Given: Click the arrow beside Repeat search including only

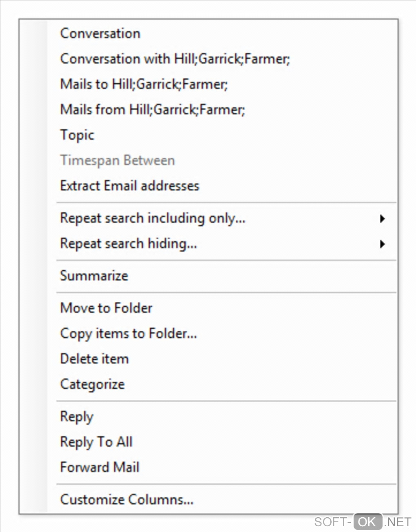Looking at the screenshot, I should point(382,218).
